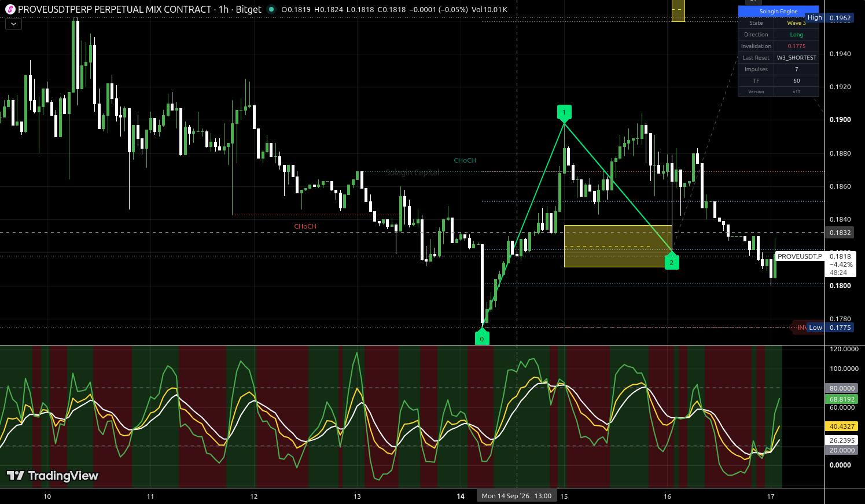Click the Impulses value 7
This screenshot has width=865, height=504.
[x=796, y=69]
